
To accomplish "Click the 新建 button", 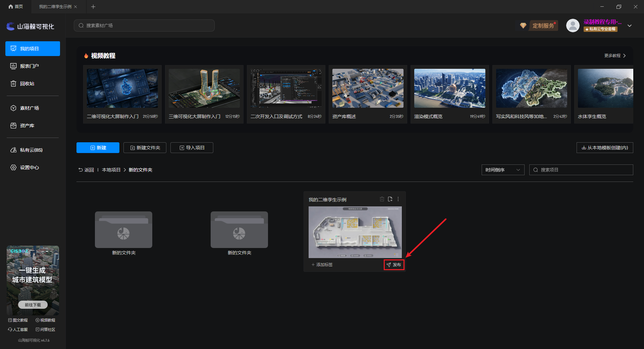I will click(98, 148).
